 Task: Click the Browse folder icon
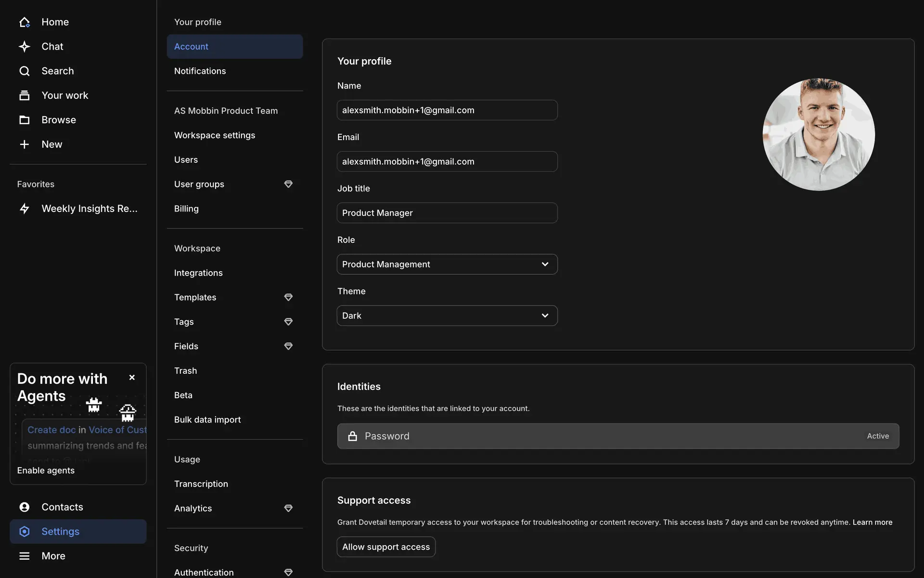click(x=25, y=120)
